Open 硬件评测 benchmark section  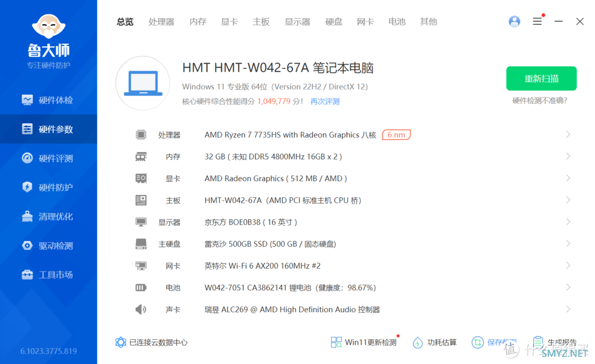tap(48, 158)
